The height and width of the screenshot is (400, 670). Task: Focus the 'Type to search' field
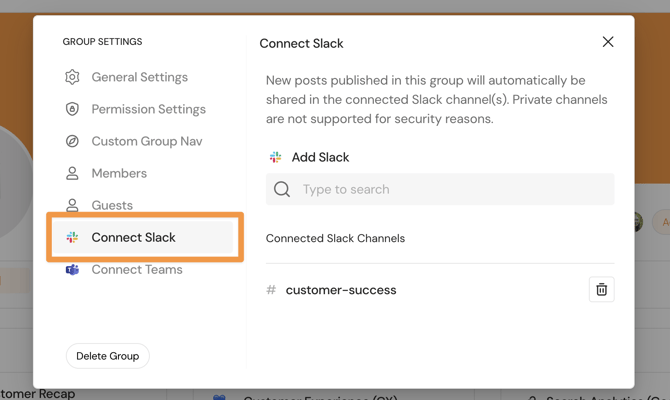pos(450,189)
